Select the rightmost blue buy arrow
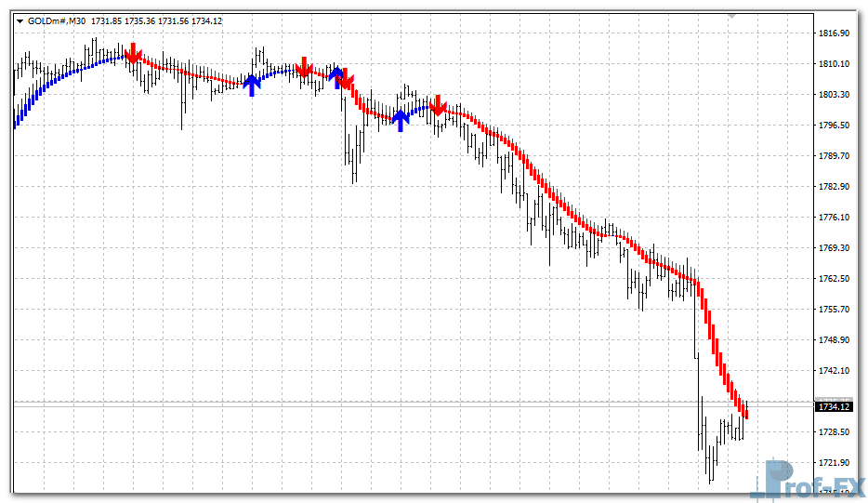The image size is (868, 503). pos(401,120)
